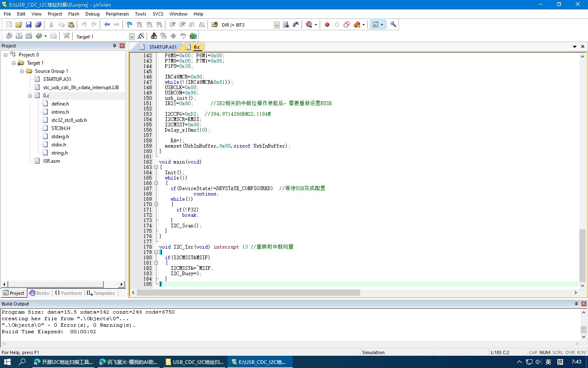Image resolution: width=588 pixels, height=368 pixels.
Task: Switch to the Functions panel tab
Action: coord(69,293)
